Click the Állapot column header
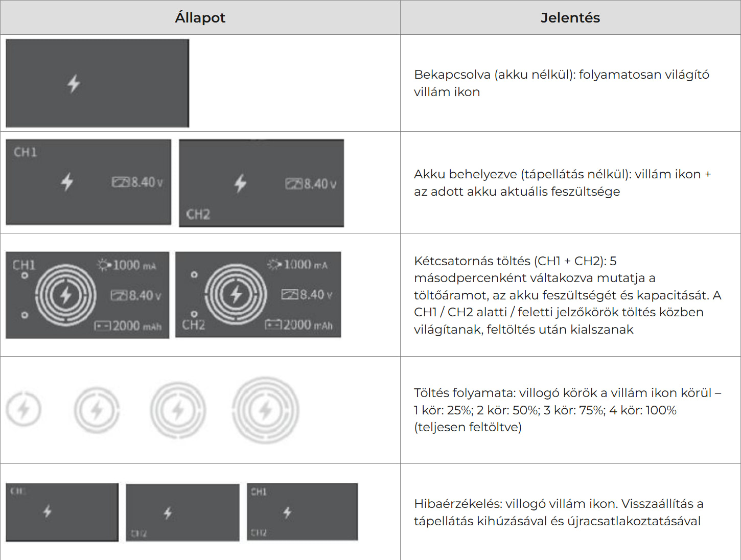741x560 pixels. click(x=200, y=17)
